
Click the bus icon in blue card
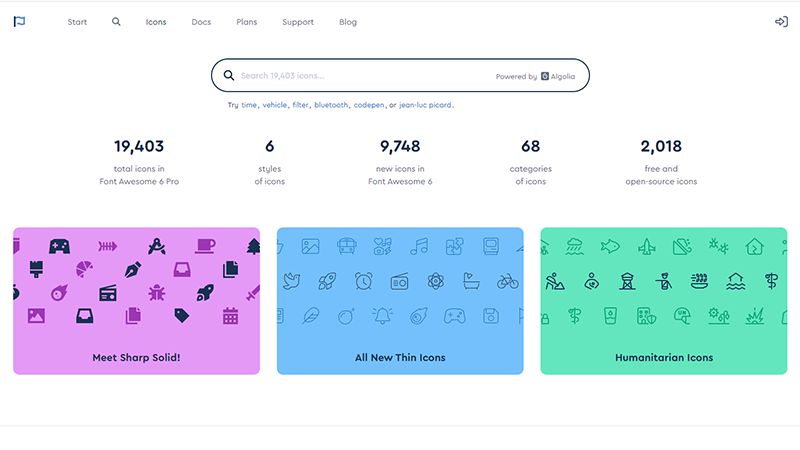pos(346,246)
